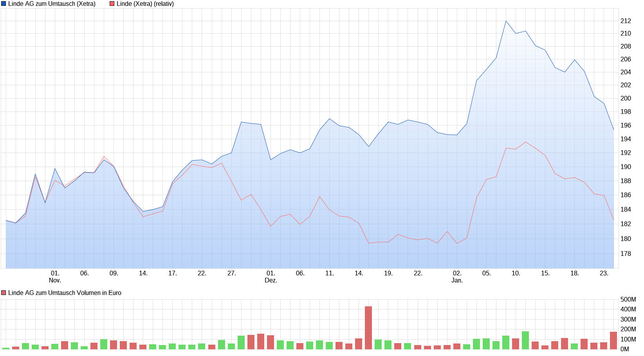644x356 pixels.
Task: Click the blue legend square for Linde AG zum Umtausch
Action: click(x=4, y=4)
